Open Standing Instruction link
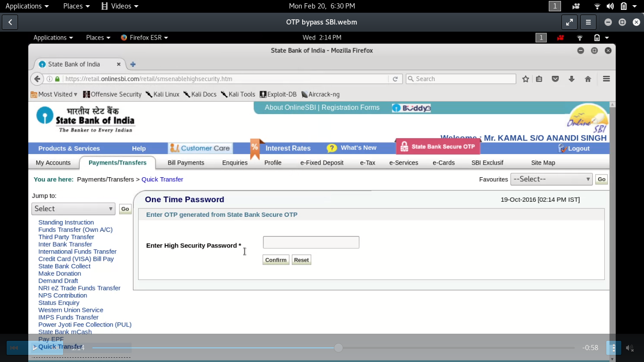The height and width of the screenshot is (362, 644). tap(66, 222)
